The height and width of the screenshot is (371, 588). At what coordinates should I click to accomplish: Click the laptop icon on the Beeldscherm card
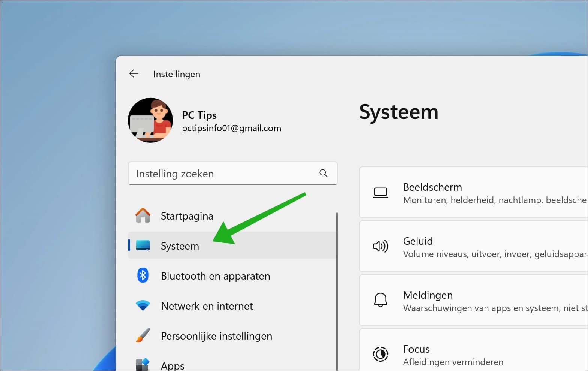coord(381,193)
